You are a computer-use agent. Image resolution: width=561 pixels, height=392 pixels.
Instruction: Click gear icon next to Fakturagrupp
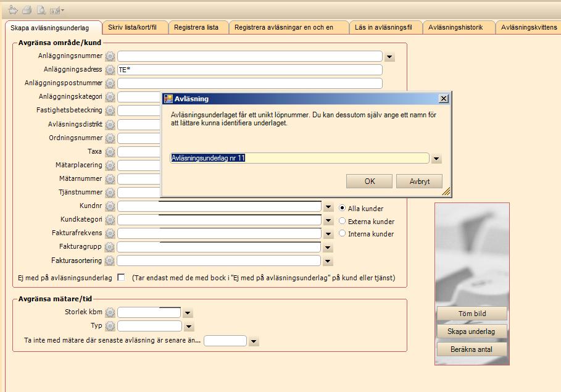coord(110,247)
